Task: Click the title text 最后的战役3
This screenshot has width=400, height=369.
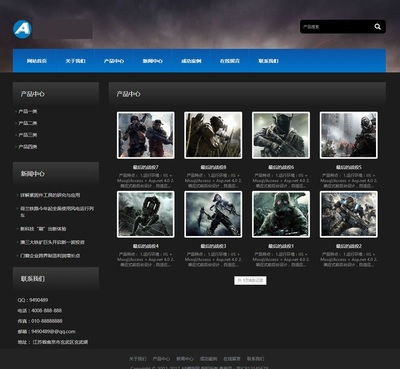Action: [x=213, y=246]
